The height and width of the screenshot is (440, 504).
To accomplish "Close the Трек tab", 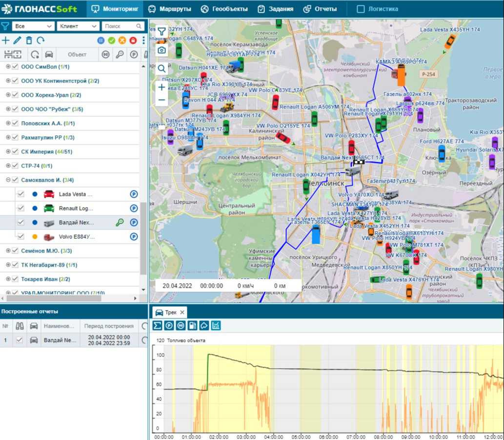I will click(182, 313).
